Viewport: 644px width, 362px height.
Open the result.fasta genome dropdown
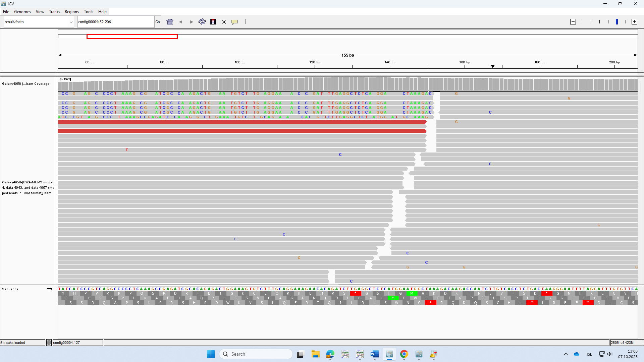pyautogui.click(x=39, y=22)
